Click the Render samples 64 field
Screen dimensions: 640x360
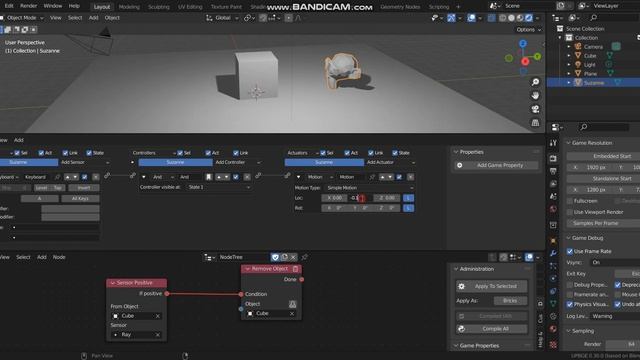tap(623, 344)
